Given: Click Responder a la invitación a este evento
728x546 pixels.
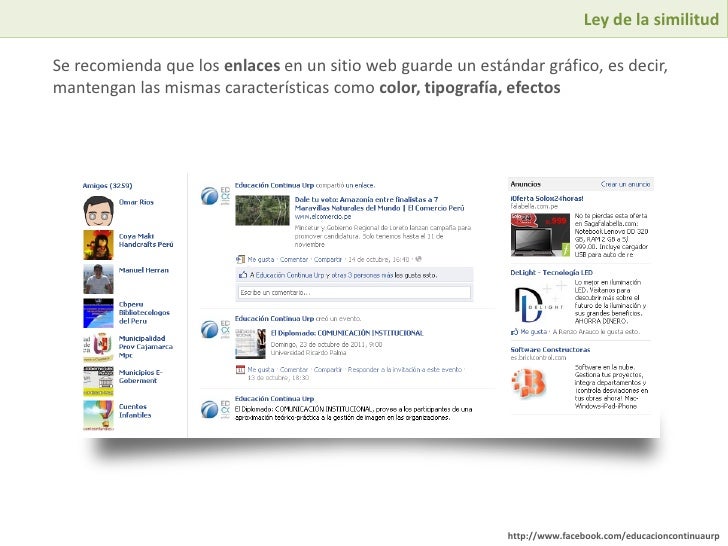Looking at the screenshot, I should pyautogui.click(x=405, y=370).
